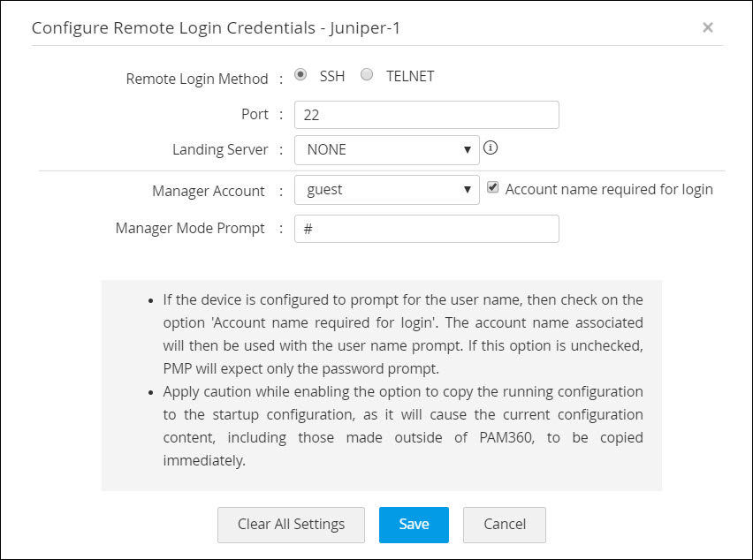Select the SSH radio button
753x560 pixels.
(301, 75)
